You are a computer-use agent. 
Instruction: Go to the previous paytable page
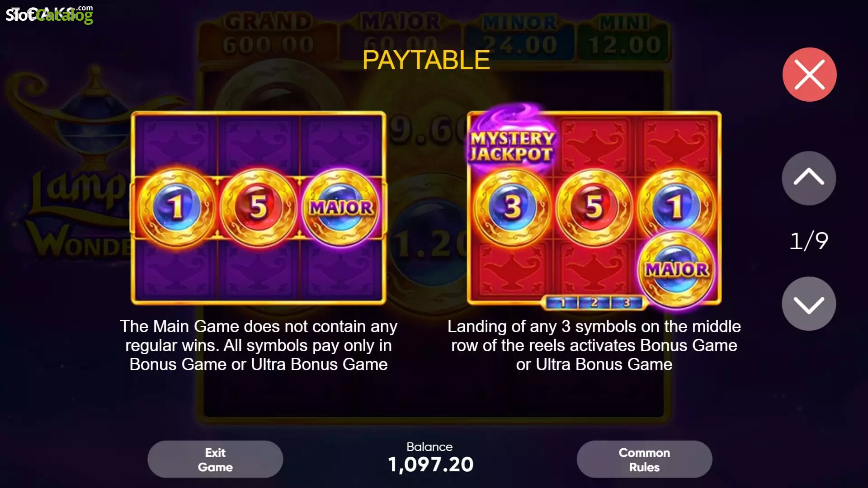pos(809,178)
